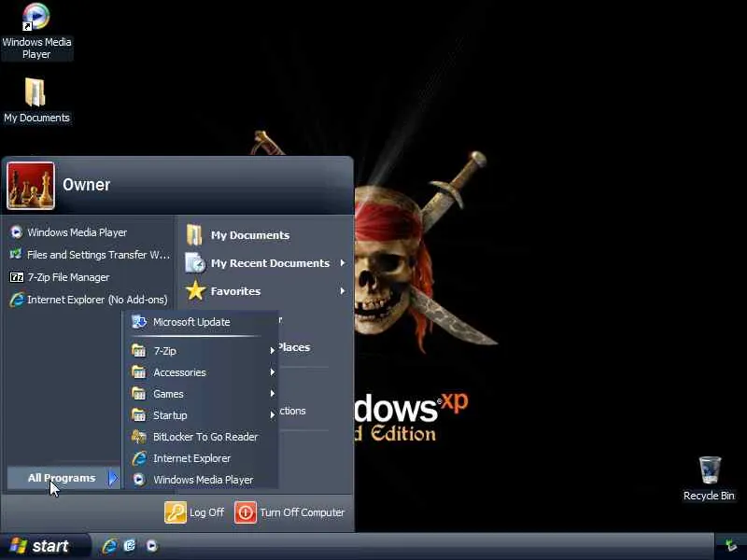Open the Recycle Bin on desktop
Image resolution: width=747 pixels, height=560 pixels.
click(709, 479)
